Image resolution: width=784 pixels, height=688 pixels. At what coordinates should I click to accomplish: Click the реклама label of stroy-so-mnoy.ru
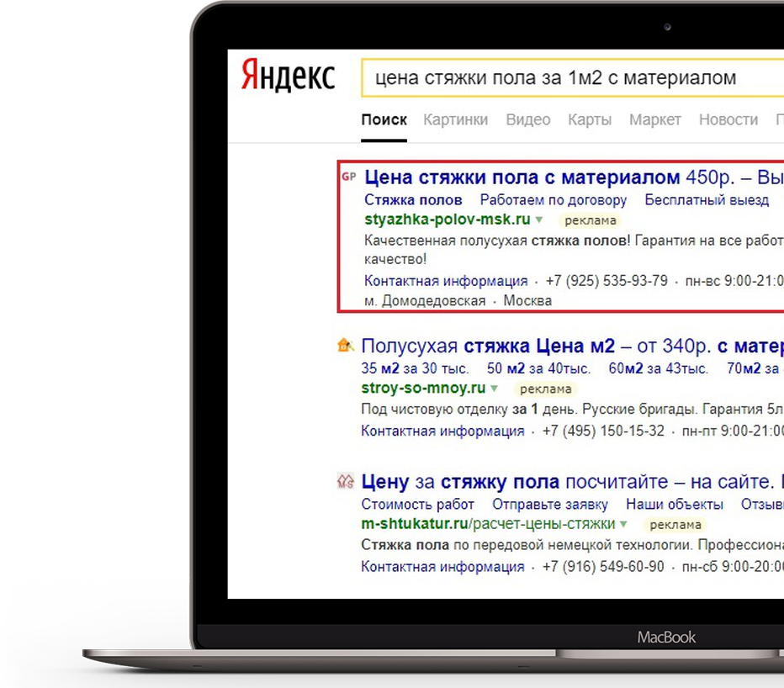coord(545,389)
